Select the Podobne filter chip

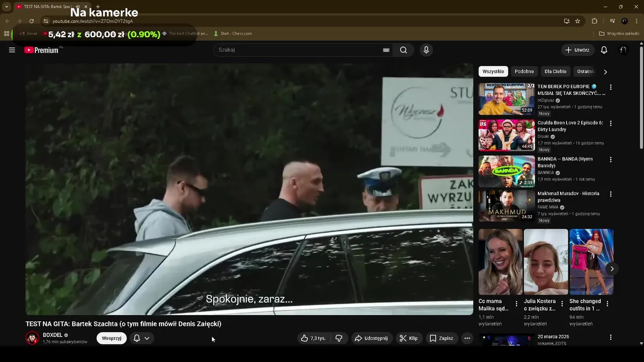click(x=524, y=71)
